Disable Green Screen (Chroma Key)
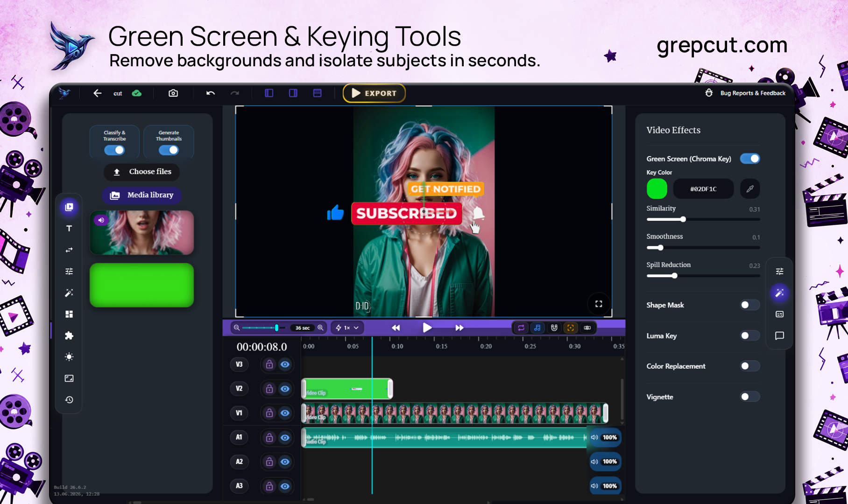Image resolution: width=848 pixels, height=504 pixels. 750,159
